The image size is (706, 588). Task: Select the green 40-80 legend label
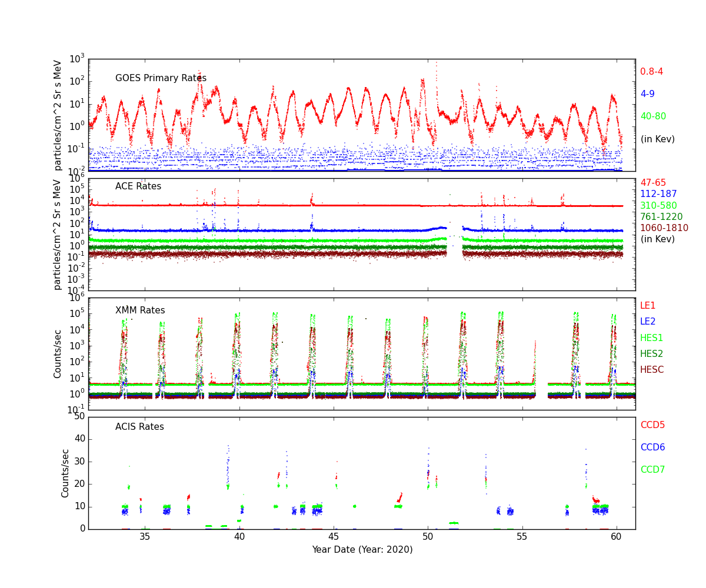pyautogui.click(x=653, y=116)
